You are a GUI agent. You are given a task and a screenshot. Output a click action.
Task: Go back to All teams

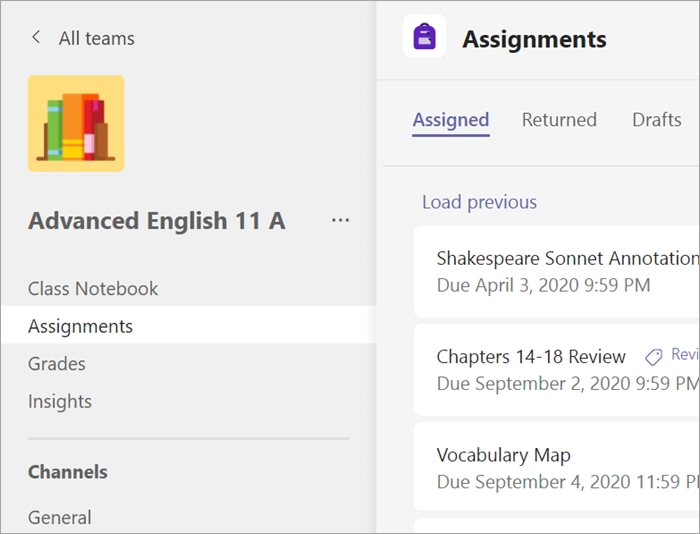(x=96, y=38)
